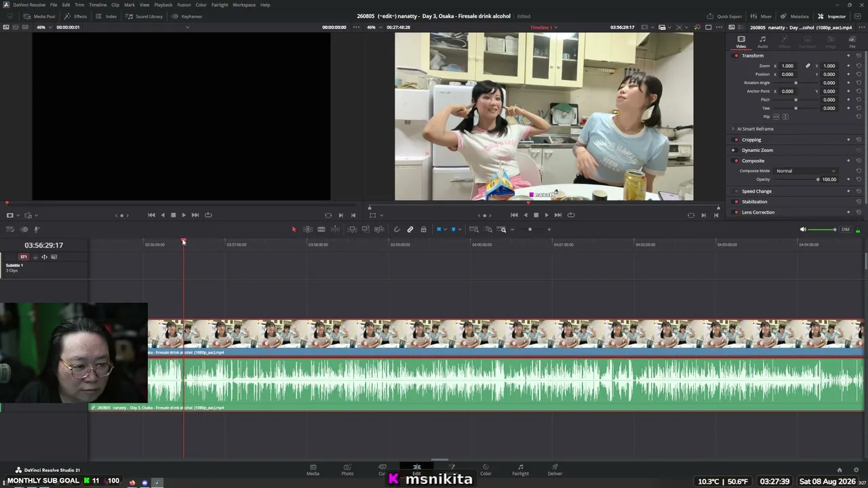Viewport: 868px width, 488px height.
Task: Play the source viewer clip
Action: tap(184, 215)
